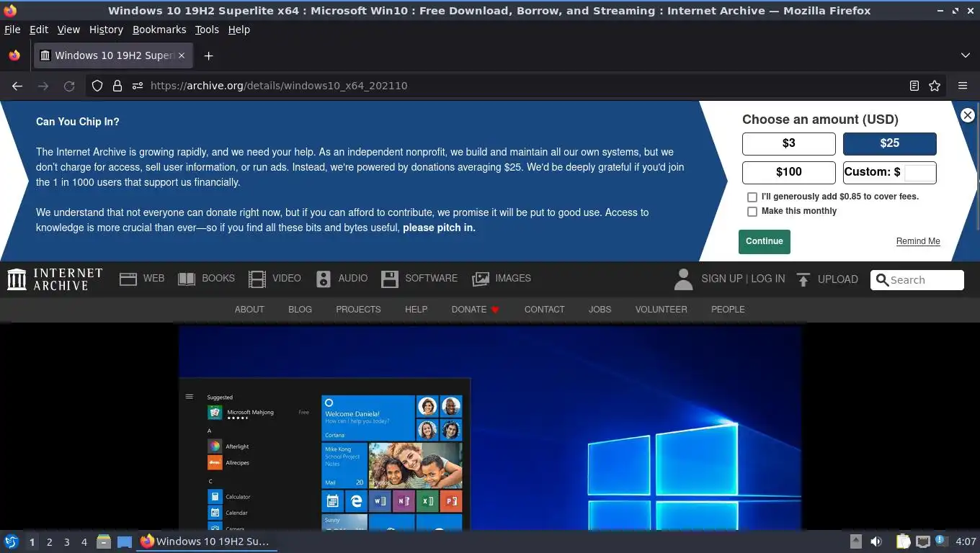The width and height of the screenshot is (980, 553).
Task: Open the BLOG link
Action: click(300, 310)
